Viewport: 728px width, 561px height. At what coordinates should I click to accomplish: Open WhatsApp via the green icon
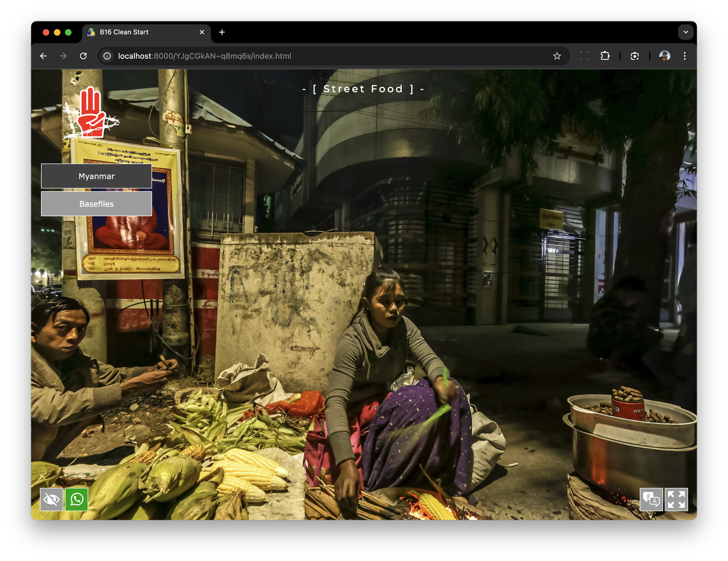(x=77, y=499)
